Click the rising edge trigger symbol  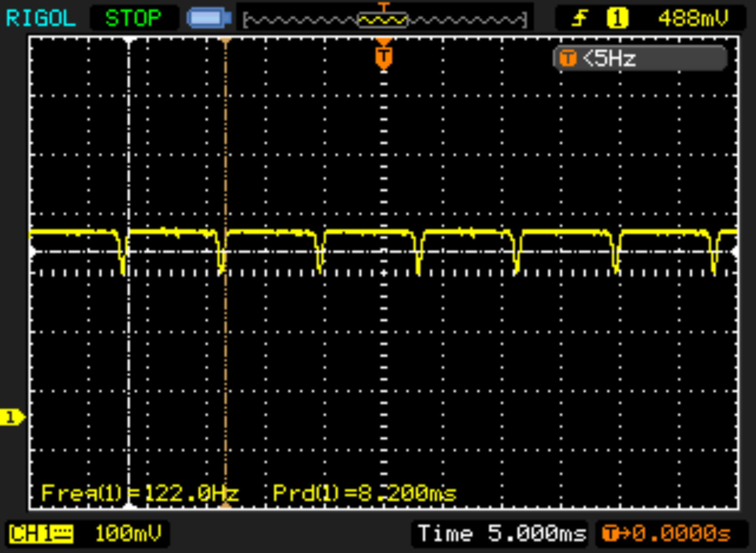pyautogui.click(x=579, y=18)
